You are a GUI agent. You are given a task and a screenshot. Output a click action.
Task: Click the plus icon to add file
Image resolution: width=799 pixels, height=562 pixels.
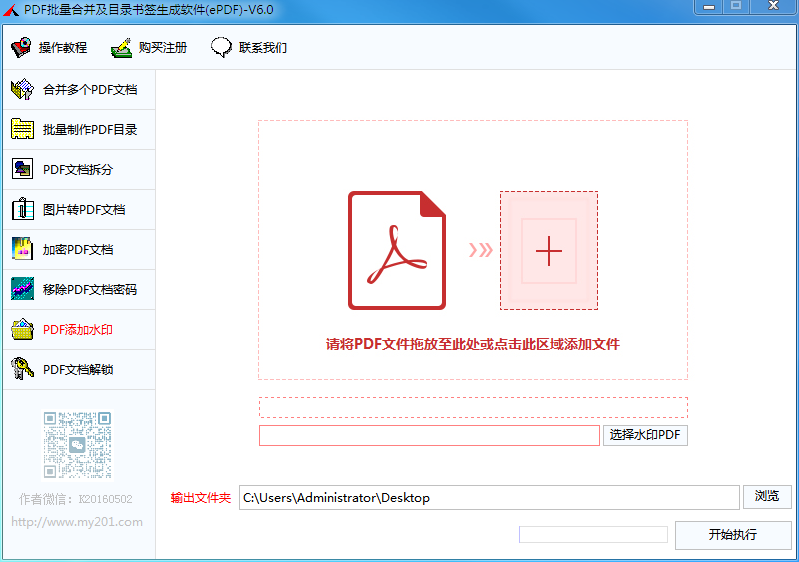549,251
